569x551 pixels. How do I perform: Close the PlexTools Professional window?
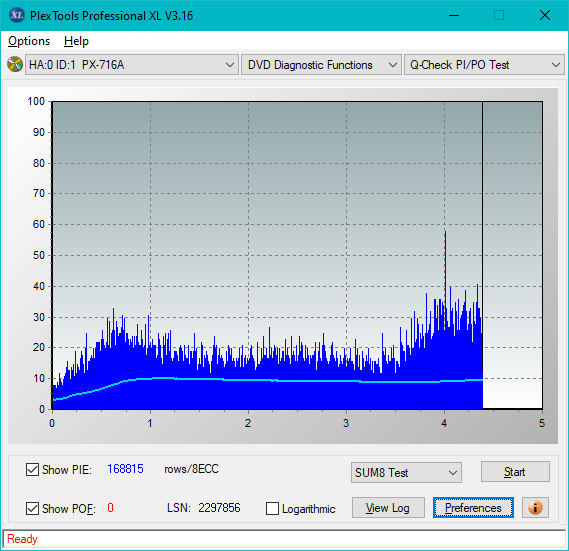[545, 15]
